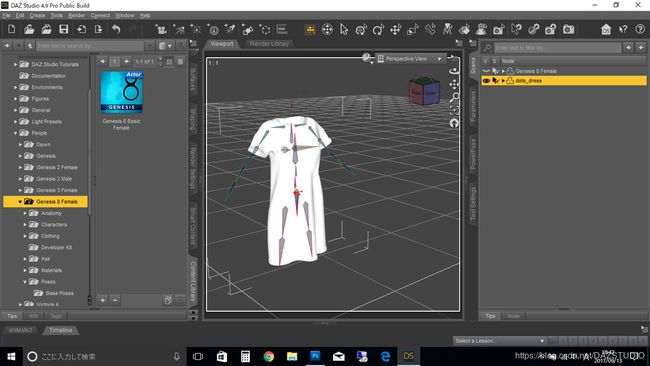Viewport: 650px width, 366px height.
Task: Click the Content Library search field
Action: coord(90,46)
